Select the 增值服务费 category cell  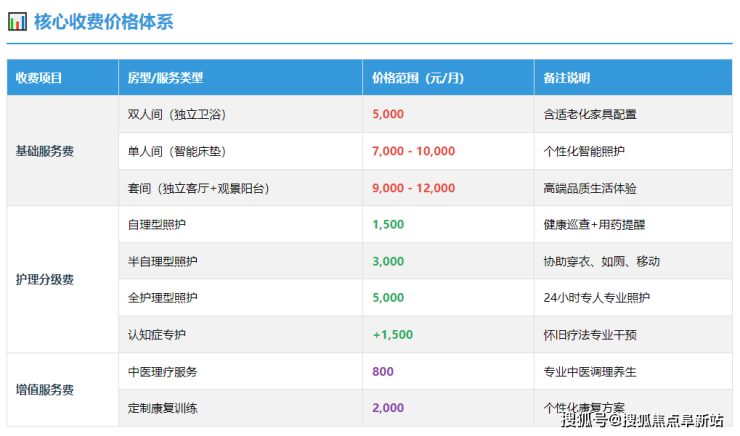pos(45,389)
